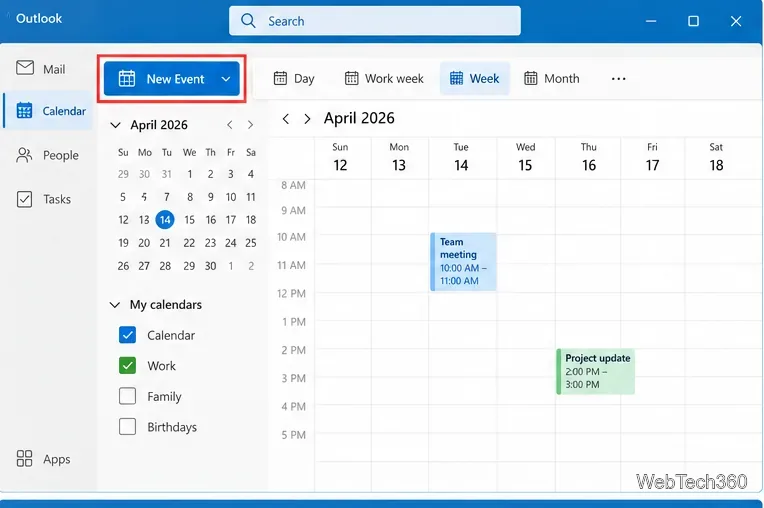Open more view options (three dots)
The image size is (764, 508).
pos(618,78)
